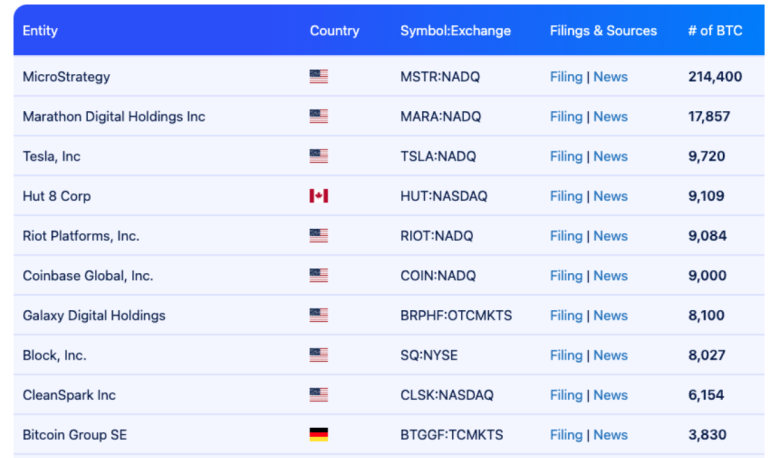The width and height of the screenshot is (774, 458).
Task: Open Filing link for Riot Platforms, Inc.
Action: pos(566,236)
